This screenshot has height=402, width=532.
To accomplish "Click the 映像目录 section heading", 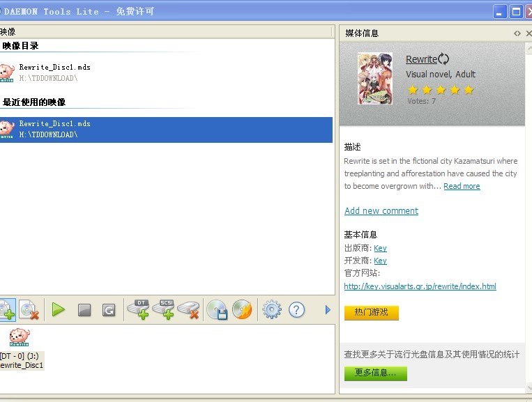I will tap(20, 46).
